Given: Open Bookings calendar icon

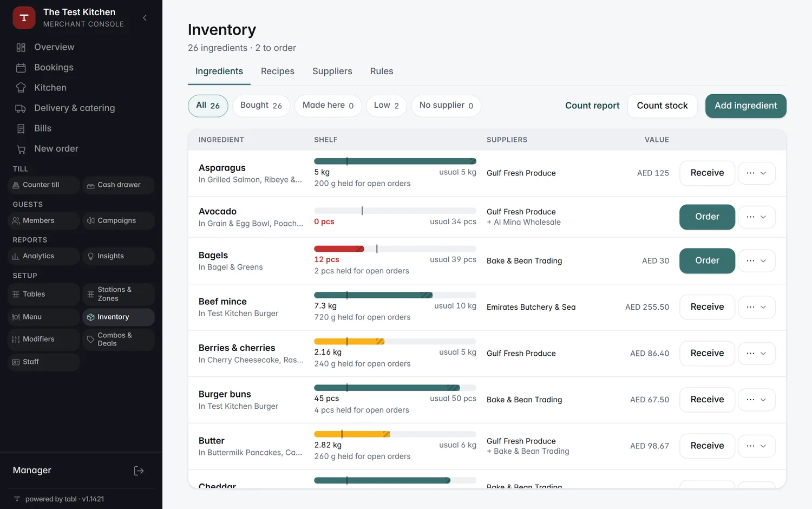Looking at the screenshot, I should [21, 68].
